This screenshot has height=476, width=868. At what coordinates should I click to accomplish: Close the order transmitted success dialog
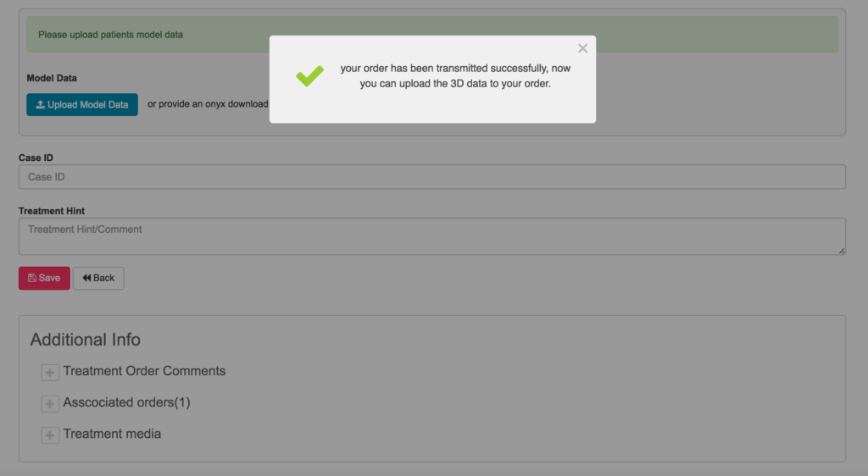(582, 49)
